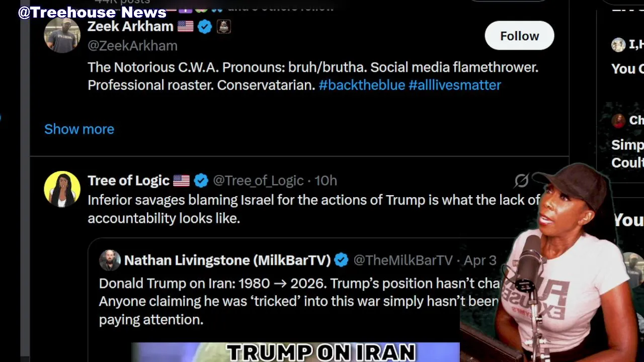Play the TRUMP ON IRAN video thumbnail
The image size is (644, 362).
coord(295,352)
